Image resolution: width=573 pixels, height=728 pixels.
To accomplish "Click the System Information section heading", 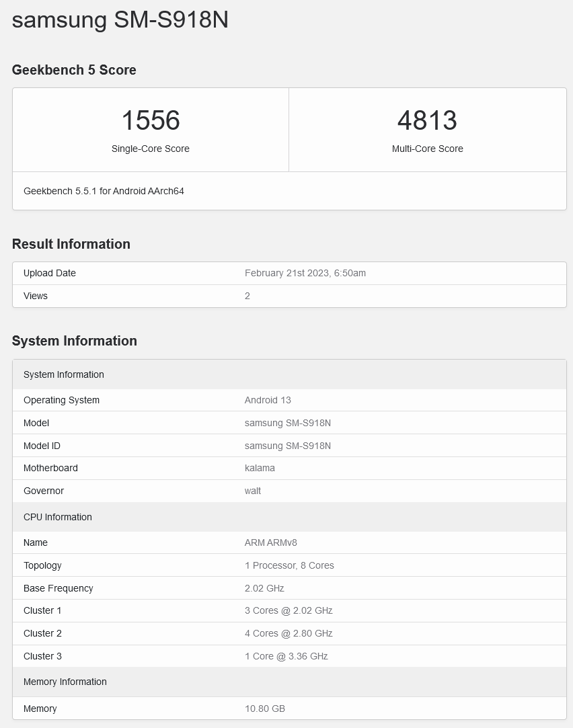I will pos(75,341).
